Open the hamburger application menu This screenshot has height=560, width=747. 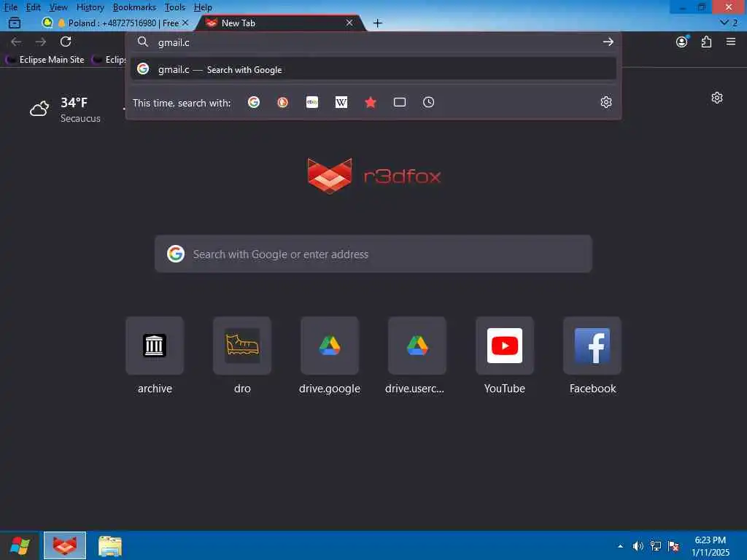pyautogui.click(x=731, y=42)
